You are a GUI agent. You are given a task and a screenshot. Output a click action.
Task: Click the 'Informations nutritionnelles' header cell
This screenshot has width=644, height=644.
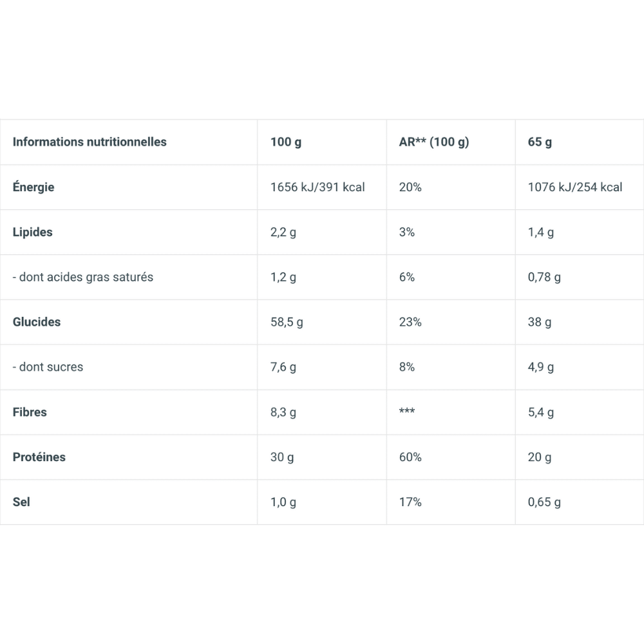tap(90, 142)
